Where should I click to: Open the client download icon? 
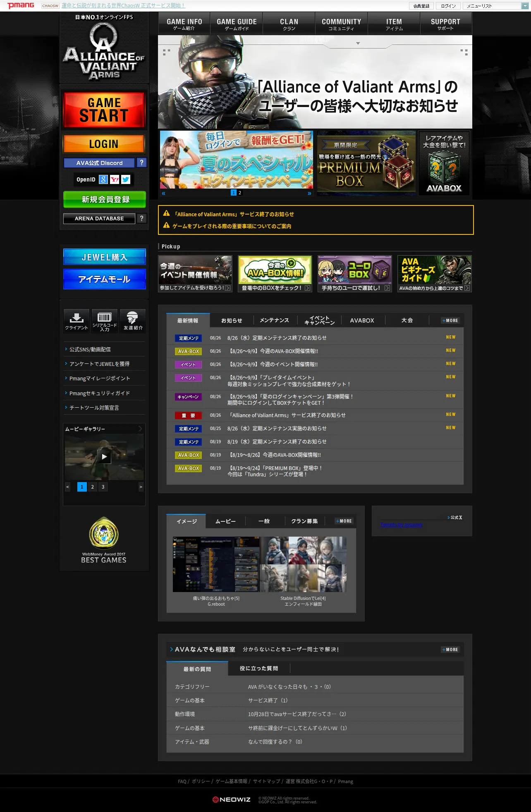coord(77,320)
